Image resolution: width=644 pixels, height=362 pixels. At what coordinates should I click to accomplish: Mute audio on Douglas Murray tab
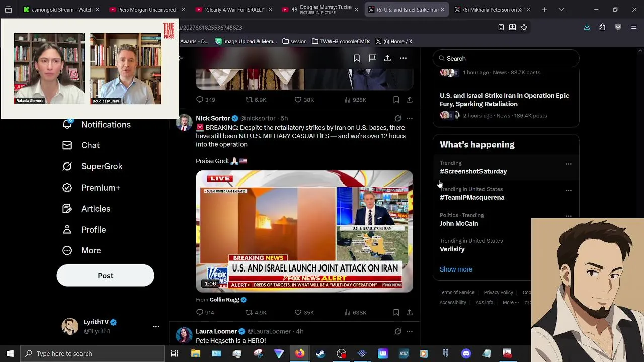(294, 10)
